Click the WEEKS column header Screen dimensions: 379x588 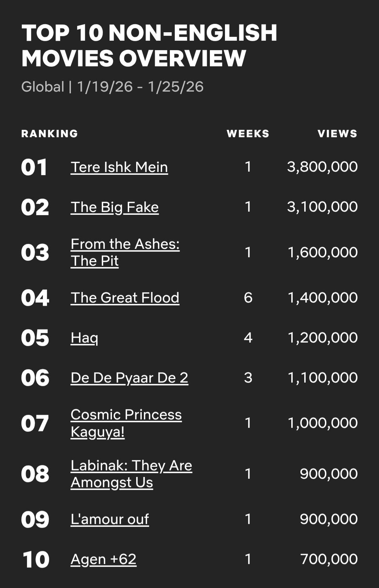(x=248, y=134)
